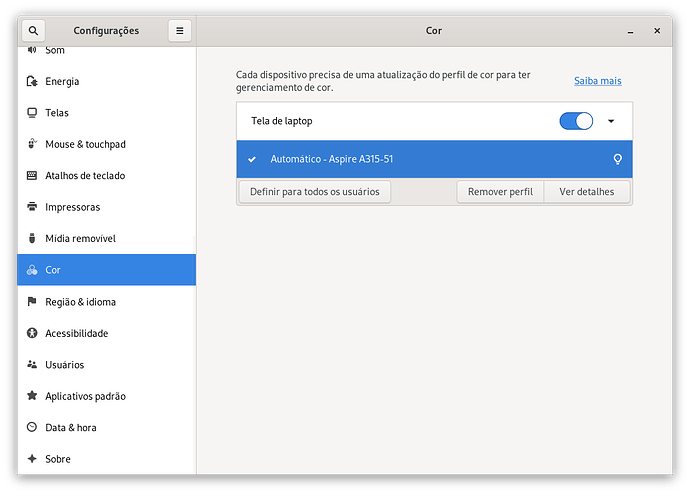Go to Telas settings
Image resolution: width=690 pixels, height=494 pixels.
pyautogui.click(x=106, y=113)
